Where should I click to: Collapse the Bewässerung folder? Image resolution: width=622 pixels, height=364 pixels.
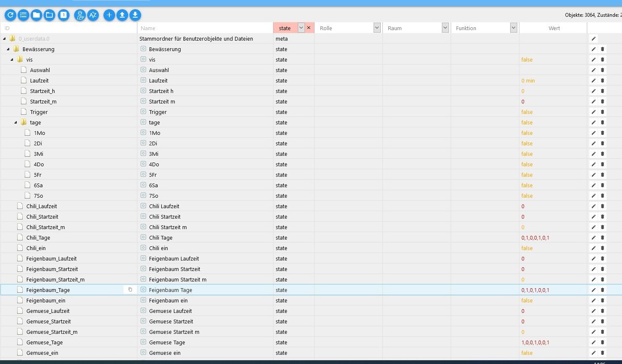[x=8, y=49]
